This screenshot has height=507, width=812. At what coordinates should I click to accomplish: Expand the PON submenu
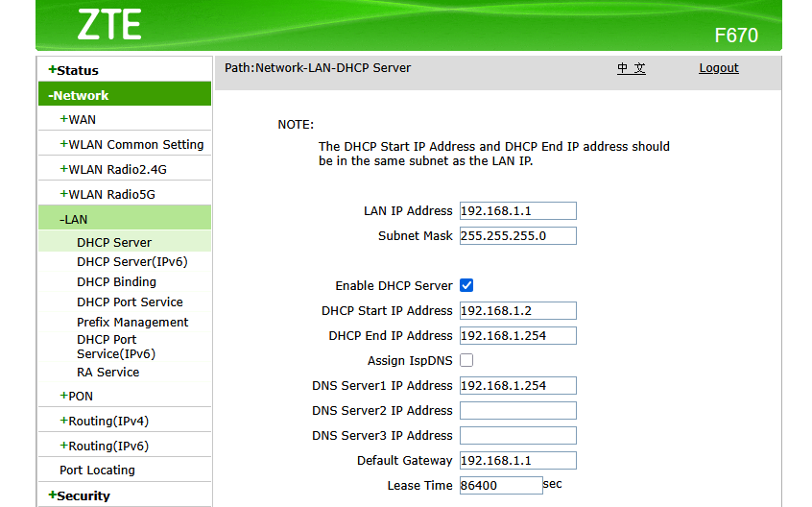(77, 396)
